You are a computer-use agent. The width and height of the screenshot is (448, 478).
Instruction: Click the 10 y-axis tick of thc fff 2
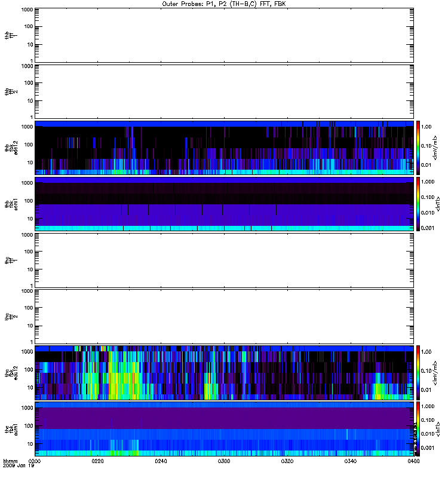click(30, 326)
